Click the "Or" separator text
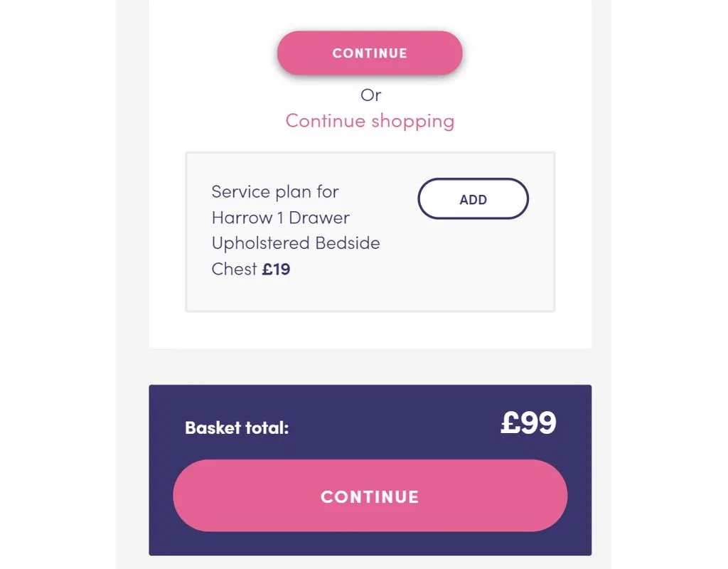Viewport: 728px width, 569px height. click(x=370, y=95)
